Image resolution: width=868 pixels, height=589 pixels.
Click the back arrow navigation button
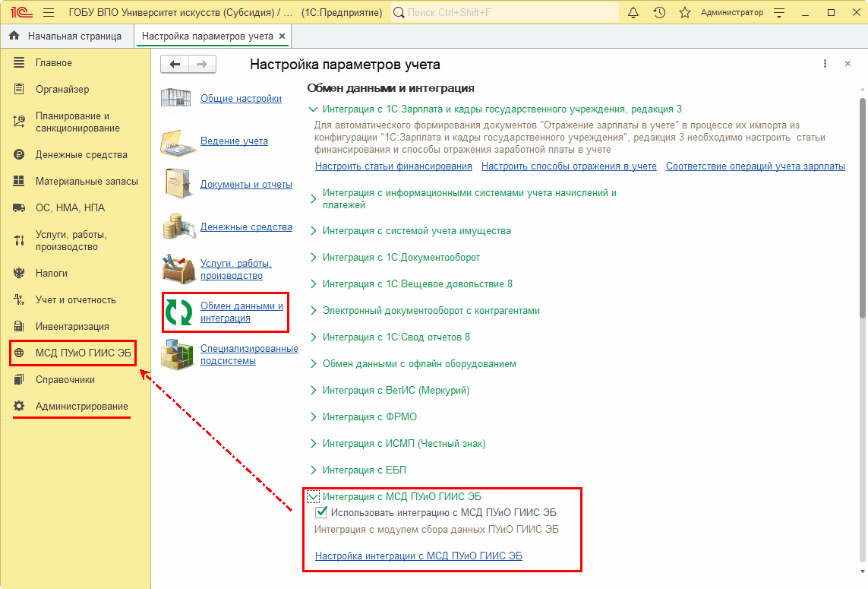point(175,65)
